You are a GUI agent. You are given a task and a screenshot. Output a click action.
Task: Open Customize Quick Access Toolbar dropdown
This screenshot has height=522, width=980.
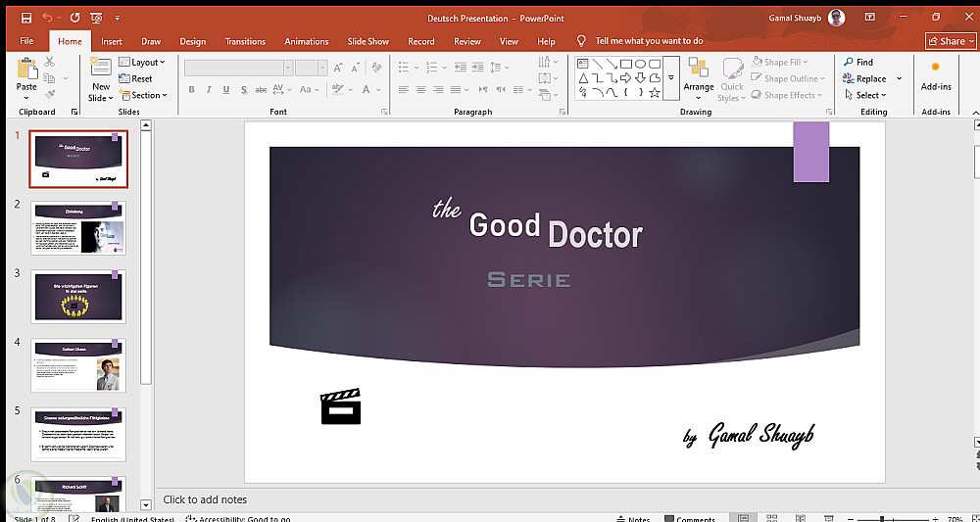[x=118, y=18]
